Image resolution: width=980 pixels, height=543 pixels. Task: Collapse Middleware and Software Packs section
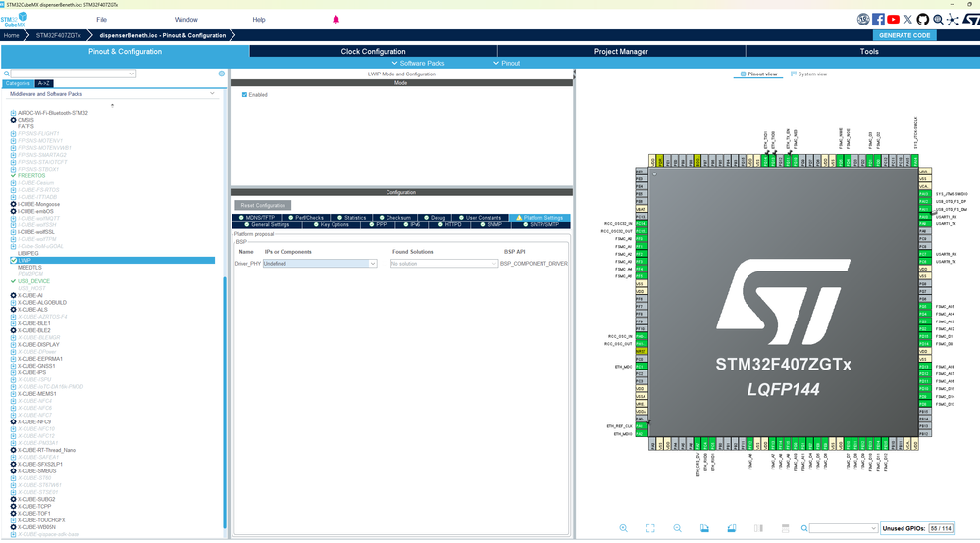pos(213,94)
